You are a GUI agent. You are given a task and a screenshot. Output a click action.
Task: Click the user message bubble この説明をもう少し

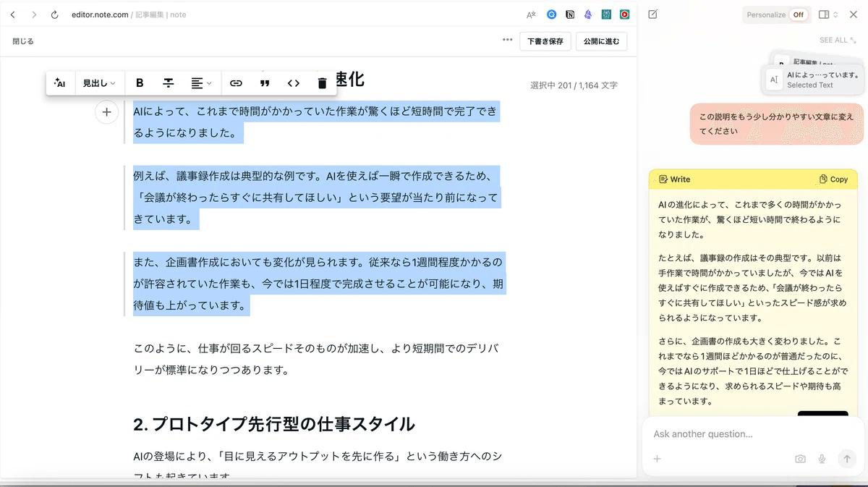click(776, 124)
